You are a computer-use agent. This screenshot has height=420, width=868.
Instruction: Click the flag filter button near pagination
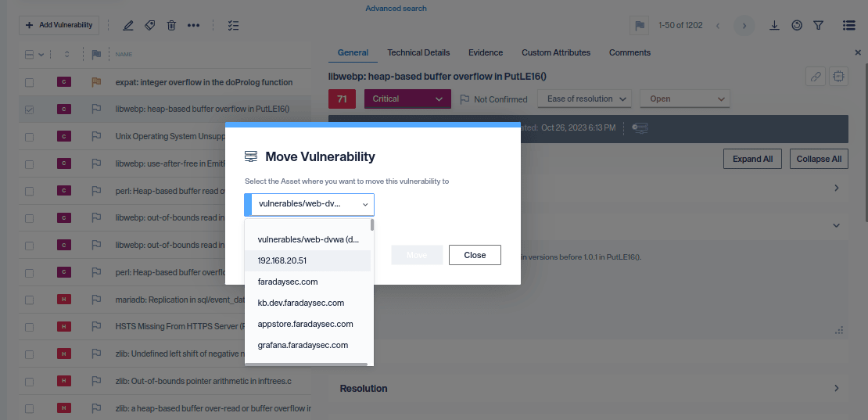click(x=640, y=25)
